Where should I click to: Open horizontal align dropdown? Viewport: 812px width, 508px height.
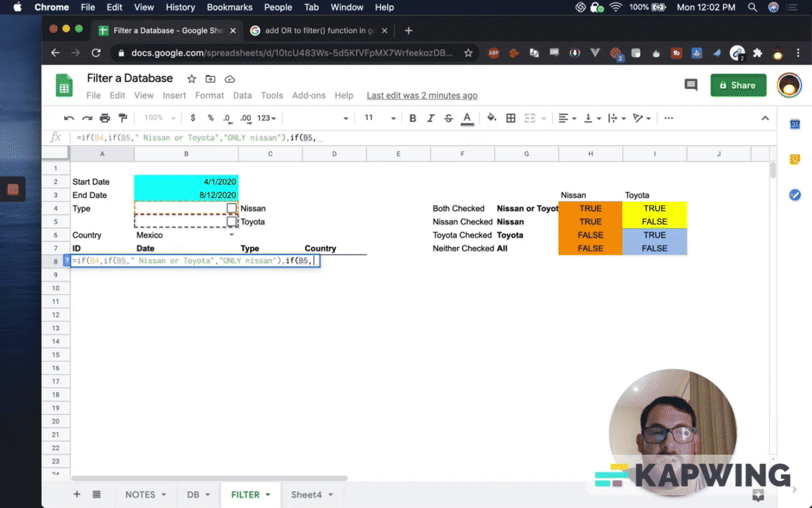click(x=568, y=118)
